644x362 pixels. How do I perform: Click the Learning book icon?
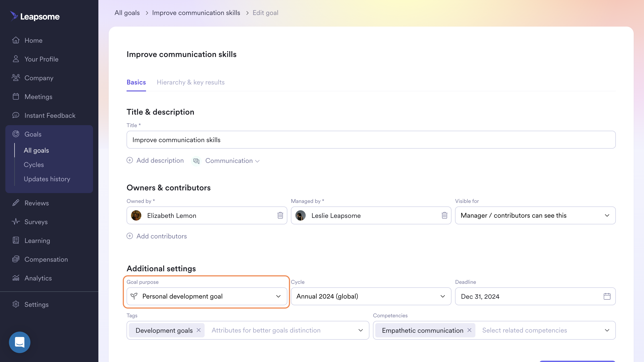click(16, 240)
